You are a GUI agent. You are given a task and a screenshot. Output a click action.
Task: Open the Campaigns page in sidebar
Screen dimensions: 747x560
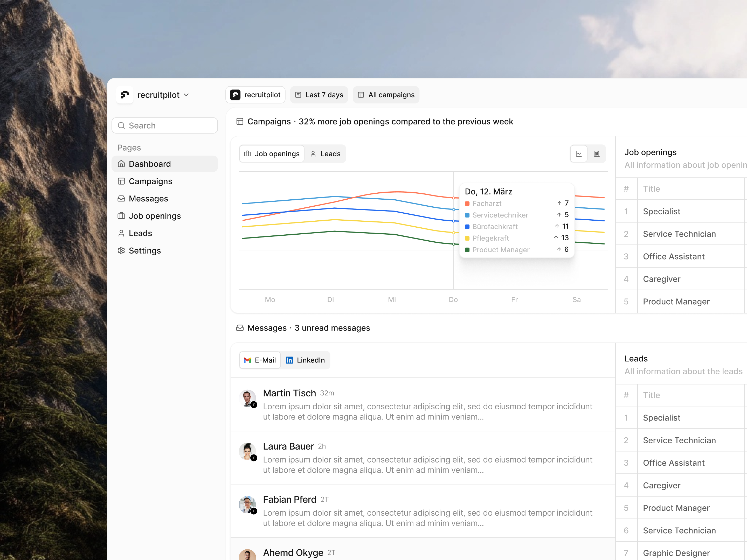[150, 181]
